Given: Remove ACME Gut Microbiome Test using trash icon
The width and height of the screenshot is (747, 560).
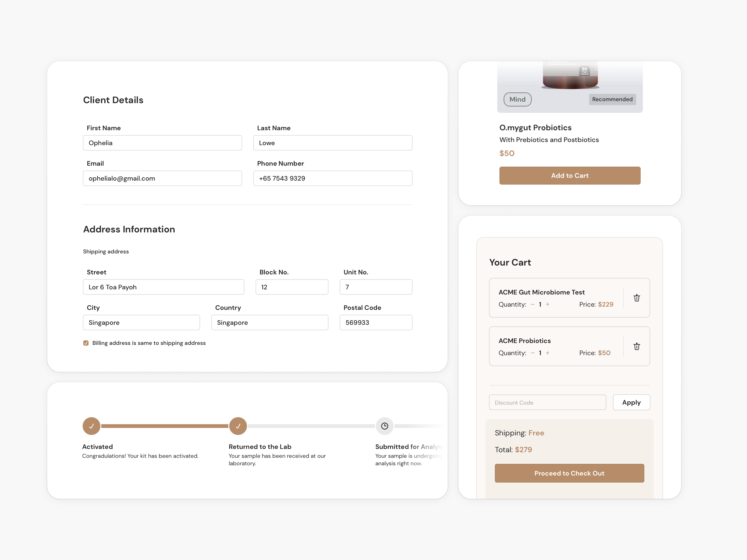Looking at the screenshot, I should (637, 298).
